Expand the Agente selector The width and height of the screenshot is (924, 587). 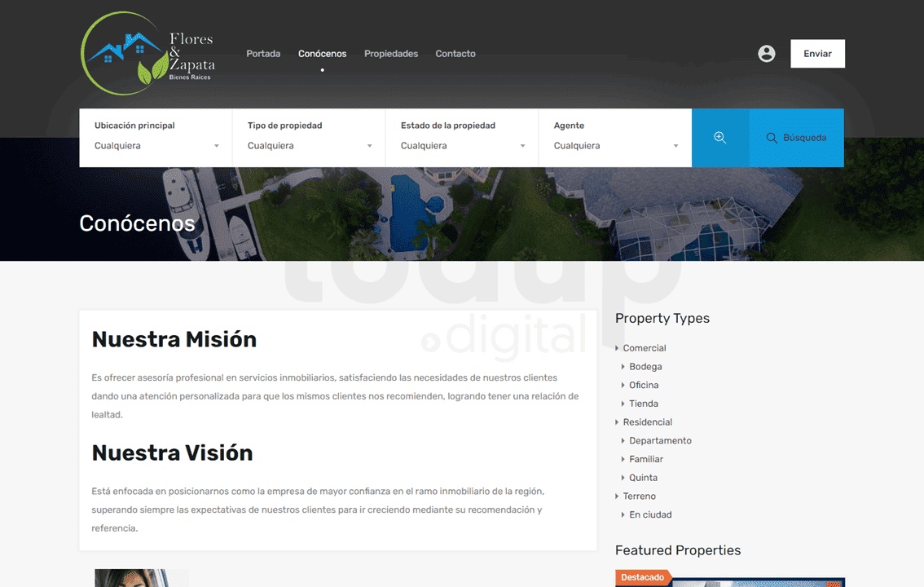(615, 145)
